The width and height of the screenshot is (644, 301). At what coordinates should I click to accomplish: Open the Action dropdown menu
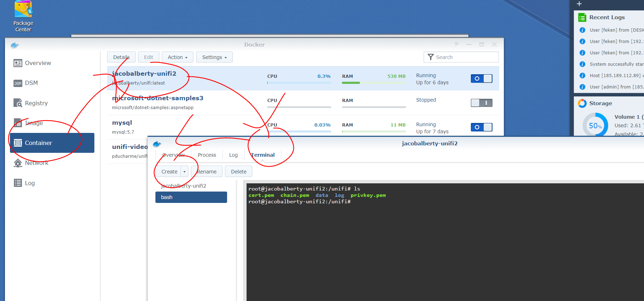coord(177,57)
